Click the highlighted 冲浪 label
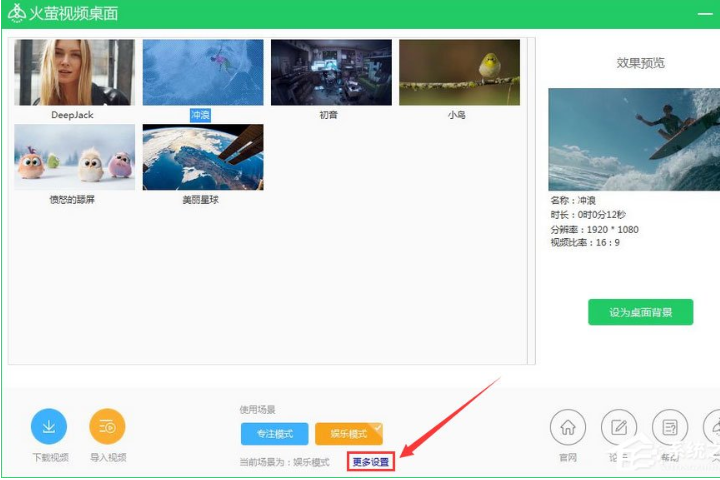 click(200, 115)
